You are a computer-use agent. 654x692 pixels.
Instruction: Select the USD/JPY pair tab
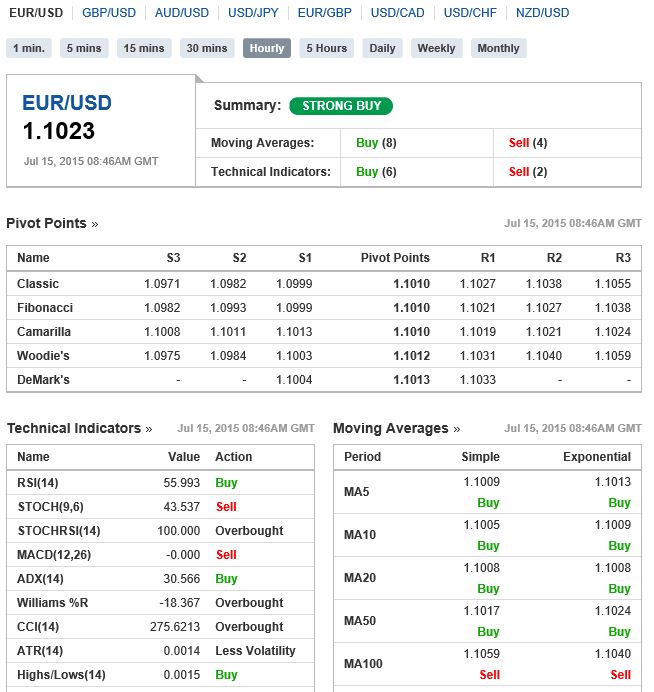coord(253,13)
